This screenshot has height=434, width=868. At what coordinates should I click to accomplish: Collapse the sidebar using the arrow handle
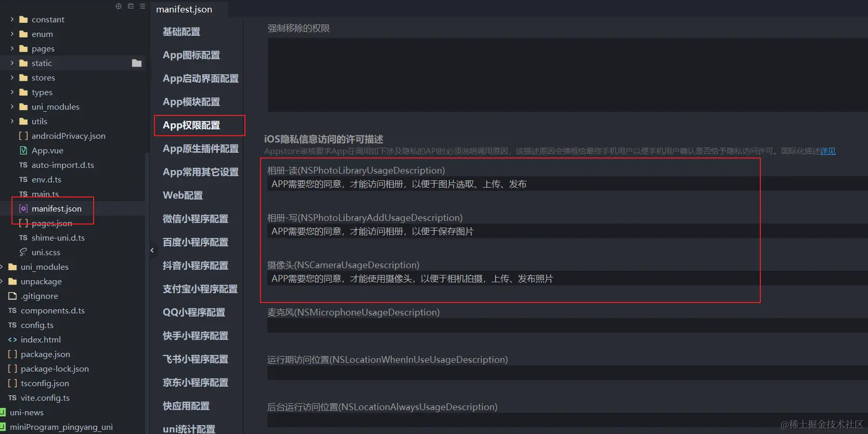click(x=152, y=251)
